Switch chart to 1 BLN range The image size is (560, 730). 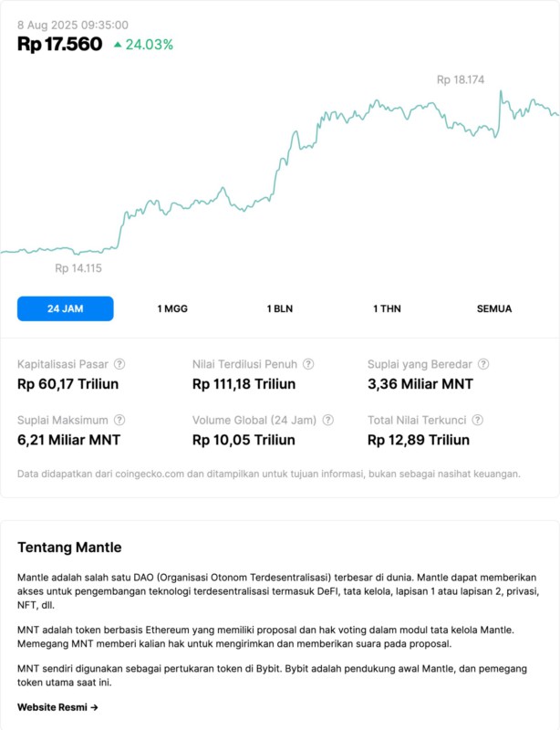pyautogui.click(x=280, y=308)
